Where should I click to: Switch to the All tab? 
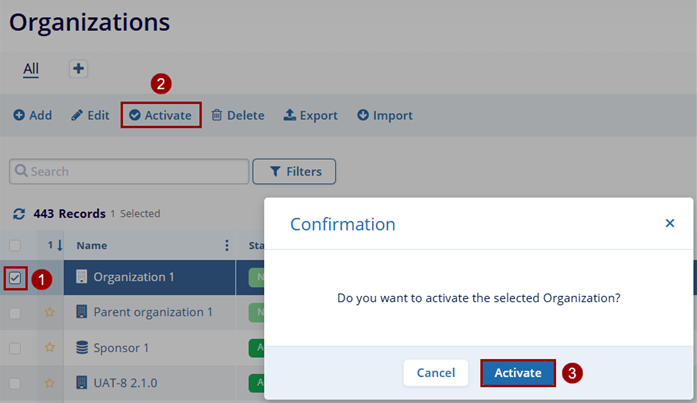click(31, 68)
